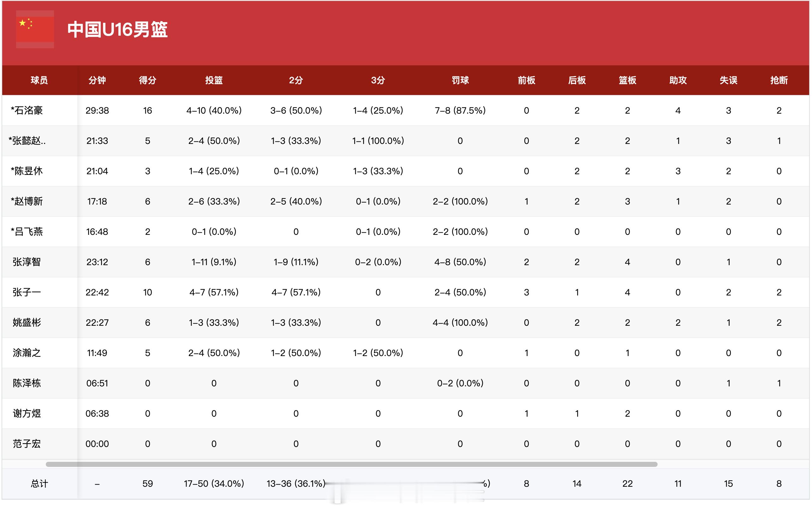
Task: Click minutes value 00:00
Action: (x=97, y=444)
